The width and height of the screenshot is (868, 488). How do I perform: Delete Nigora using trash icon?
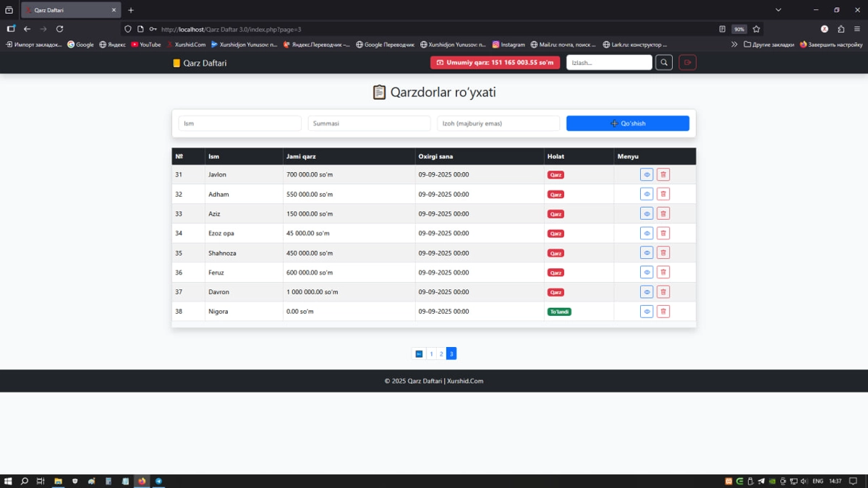tap(663, 312)
